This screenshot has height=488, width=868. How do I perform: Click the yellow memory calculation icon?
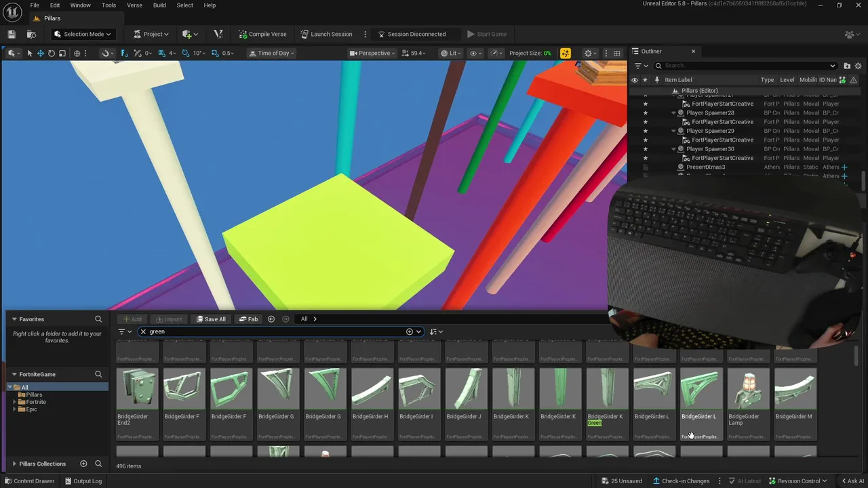565,53
